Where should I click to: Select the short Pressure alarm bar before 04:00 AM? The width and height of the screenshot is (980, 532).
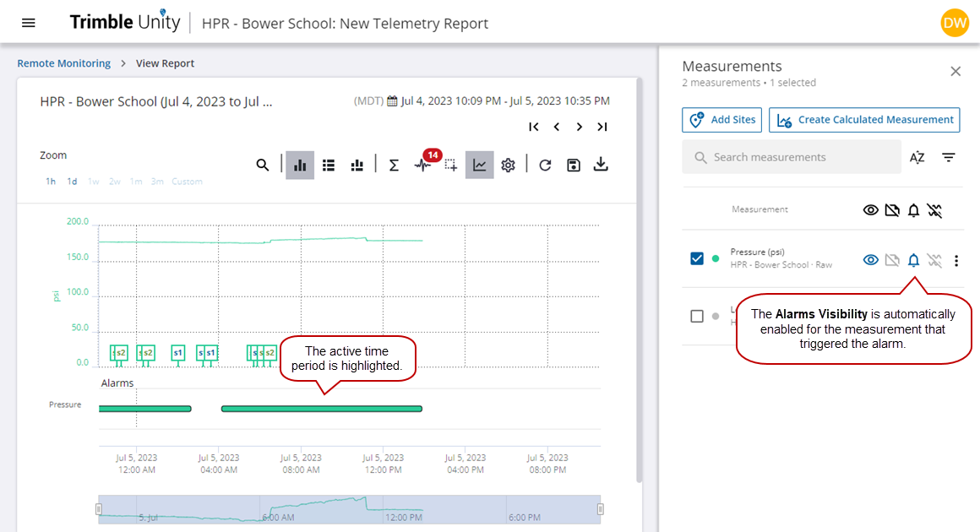coord(145,409)
